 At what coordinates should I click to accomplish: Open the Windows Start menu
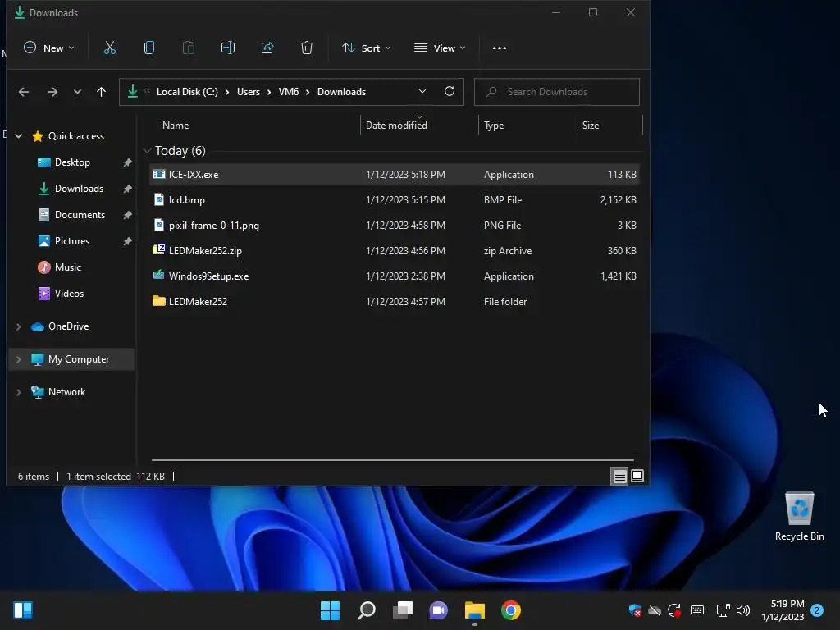330,610
